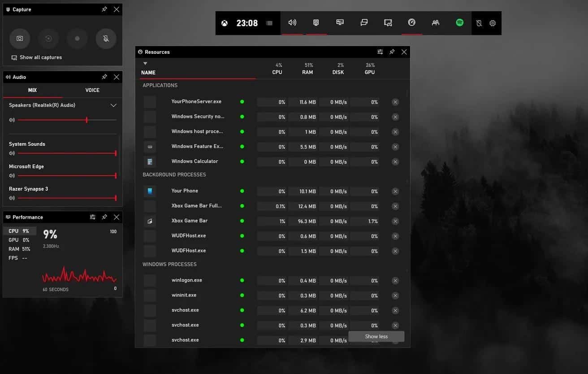Image resolution: width=588 pixels, height=374 pixels.
Task: Open the Performance widget icon in top bar
Action: [340, 22]
